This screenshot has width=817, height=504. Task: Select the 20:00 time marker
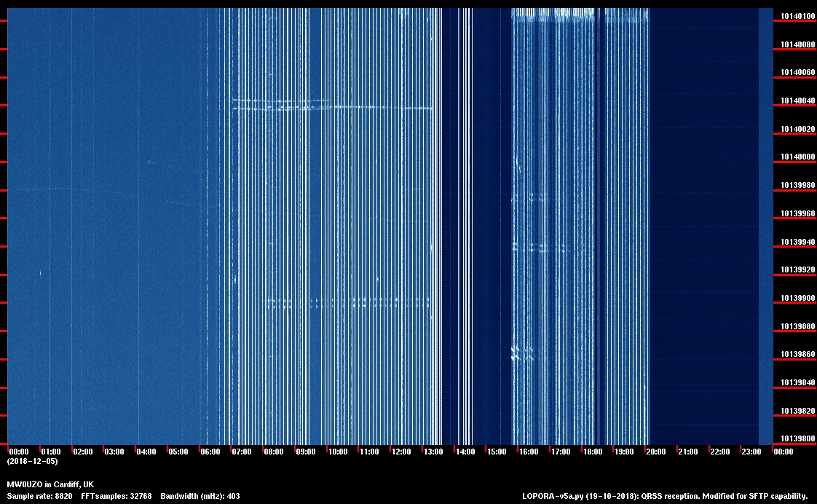coord(656,452)
